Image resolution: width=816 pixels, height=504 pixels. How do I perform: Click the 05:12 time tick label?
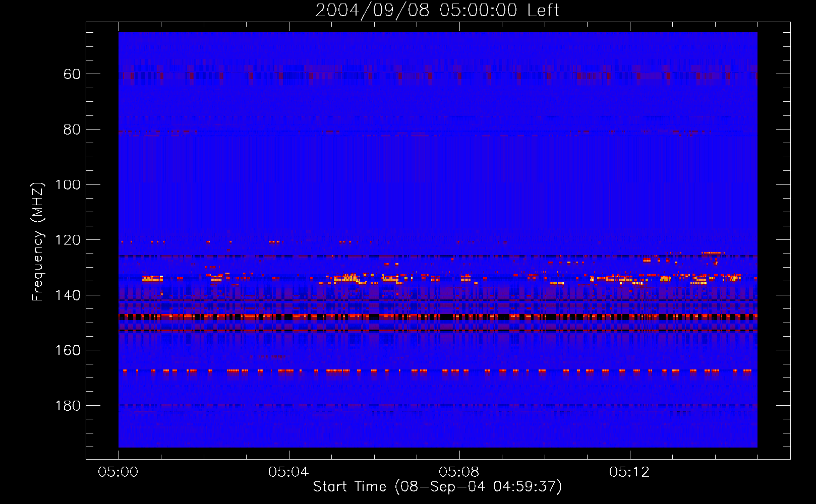point(629,472)
